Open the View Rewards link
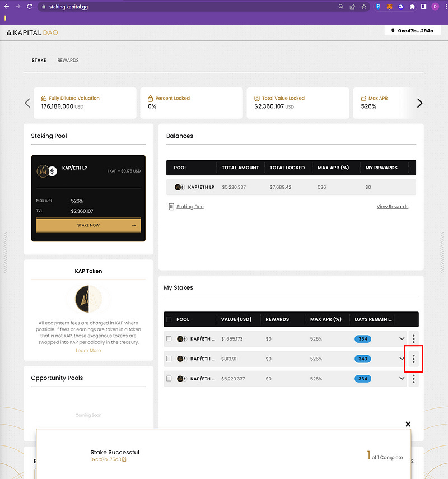This screenshot has height=479, width=448. (x=393, y=207)
